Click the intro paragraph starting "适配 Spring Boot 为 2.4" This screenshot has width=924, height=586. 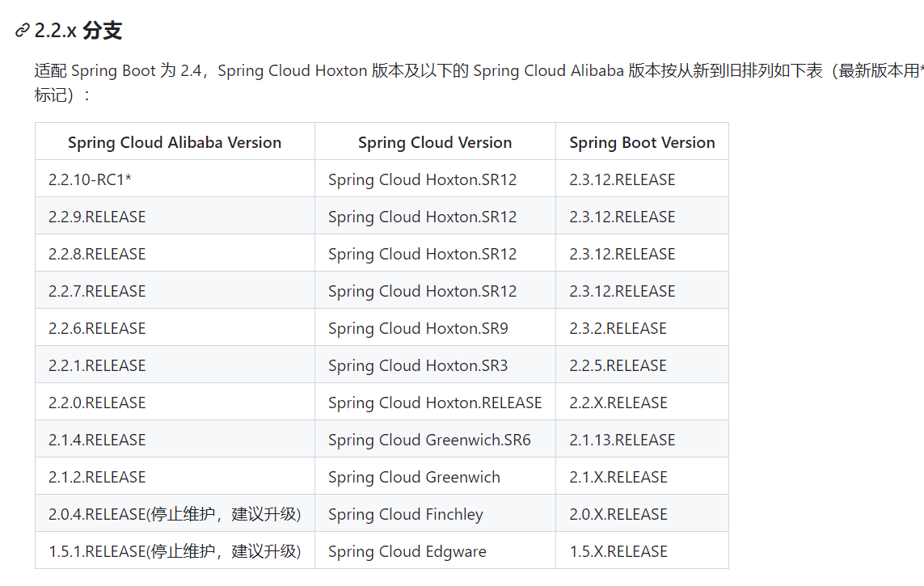pyautogui.click(x=479, y=82)
